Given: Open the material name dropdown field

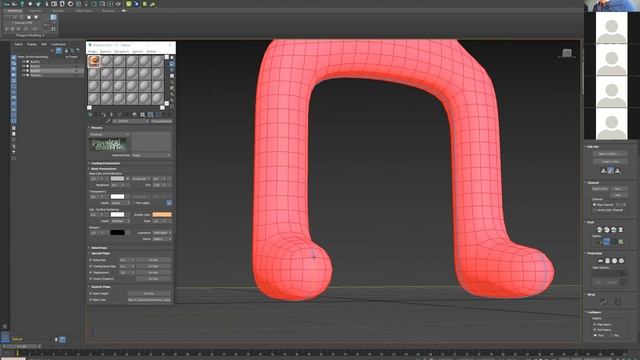Looking at the screenshot, I should click(x=131, y=121).
